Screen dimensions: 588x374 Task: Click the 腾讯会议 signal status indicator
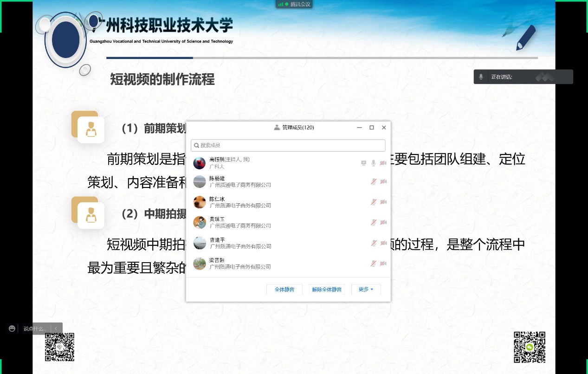[x=281, y=4]
